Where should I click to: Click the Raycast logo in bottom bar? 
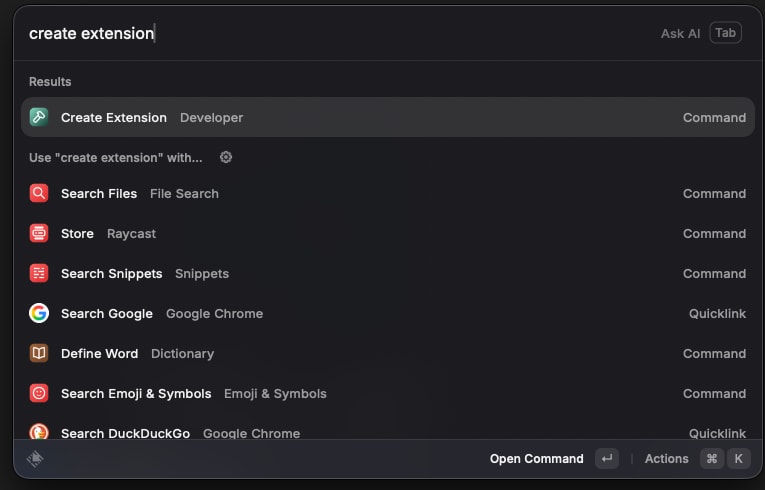[35, 459]
